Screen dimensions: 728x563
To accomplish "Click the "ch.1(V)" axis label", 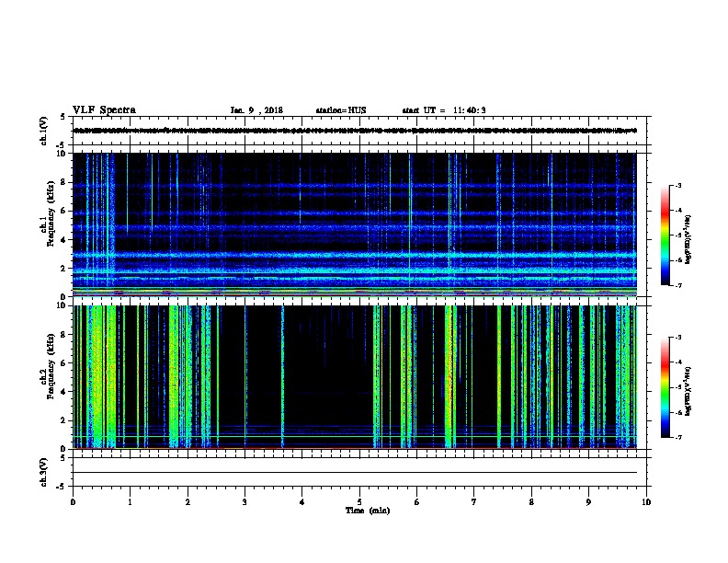I will pyautogui.click(x=43, y=131).
